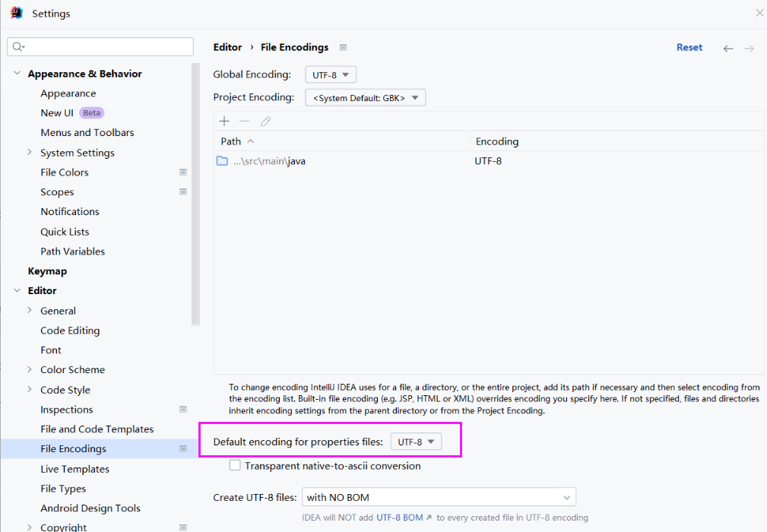Open the Global Encoding dropdown

tap(331, 74)
